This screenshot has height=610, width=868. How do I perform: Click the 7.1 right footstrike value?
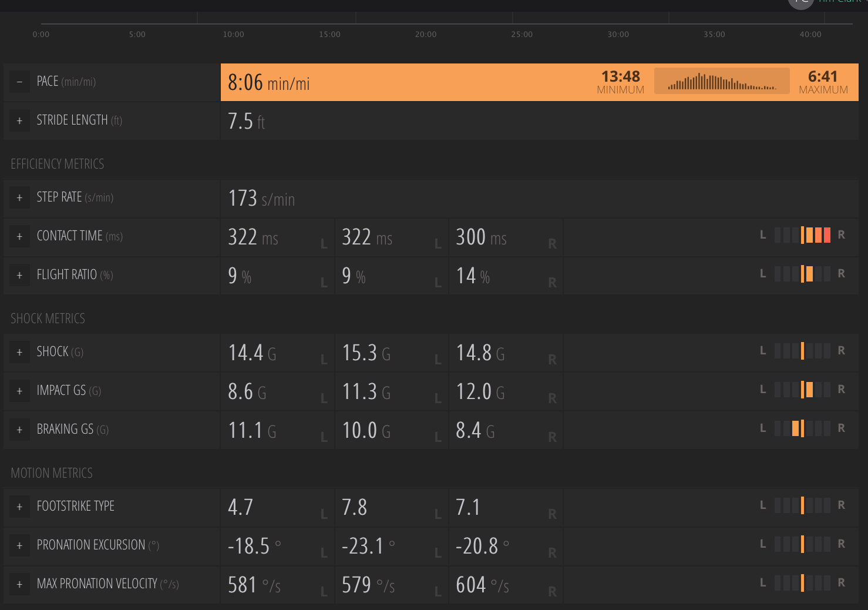(468, 508)
